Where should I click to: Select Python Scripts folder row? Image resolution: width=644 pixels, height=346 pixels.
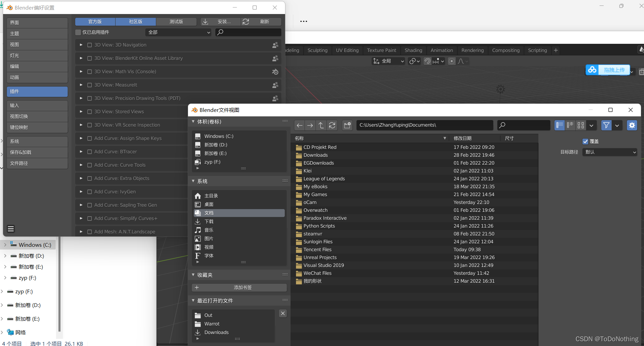[414, 226]
